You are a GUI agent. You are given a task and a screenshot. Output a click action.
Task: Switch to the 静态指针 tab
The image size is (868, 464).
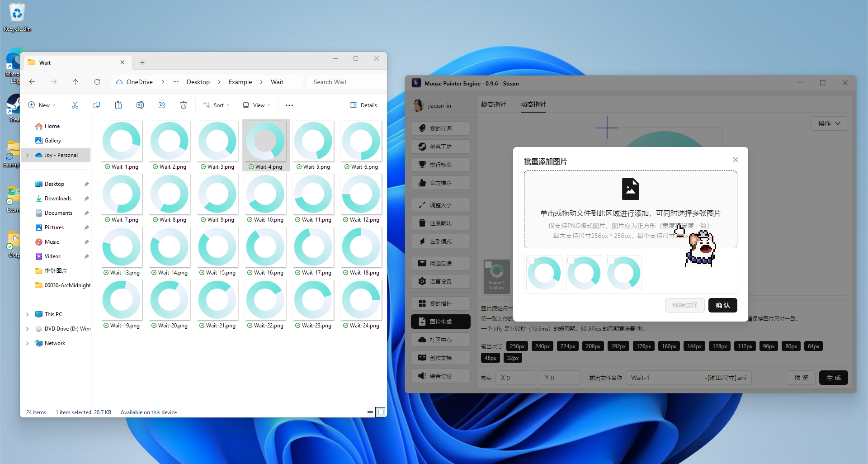[x=493, y=104]
